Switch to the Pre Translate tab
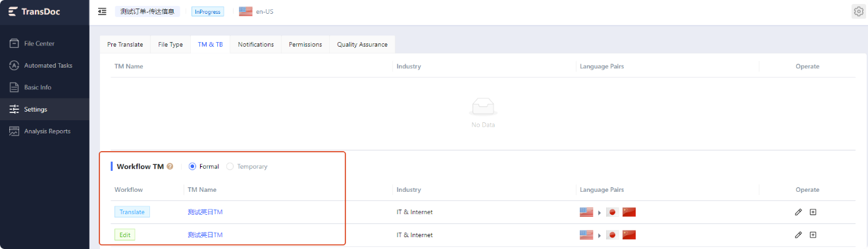This screenshot has height=249, width=868. click(x=125, y=45)
